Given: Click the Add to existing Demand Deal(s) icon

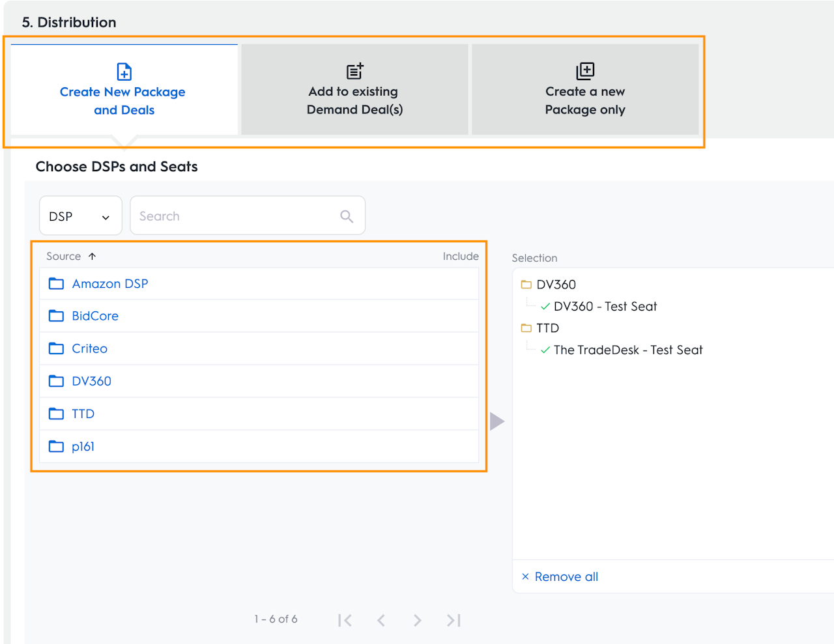Looking at the screenshot, I should [x=354, y=71].
